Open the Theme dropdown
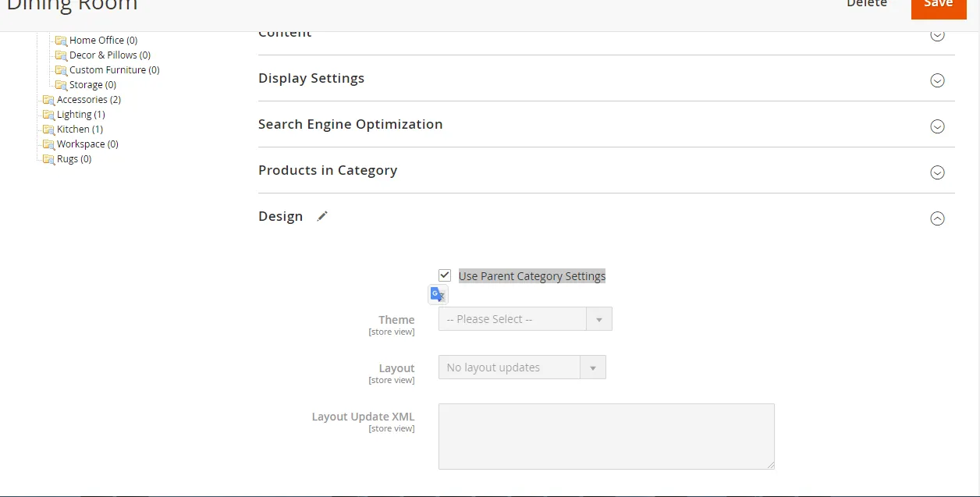The width and height of the screenshot is (980, 497). click(x=525, y=319)
